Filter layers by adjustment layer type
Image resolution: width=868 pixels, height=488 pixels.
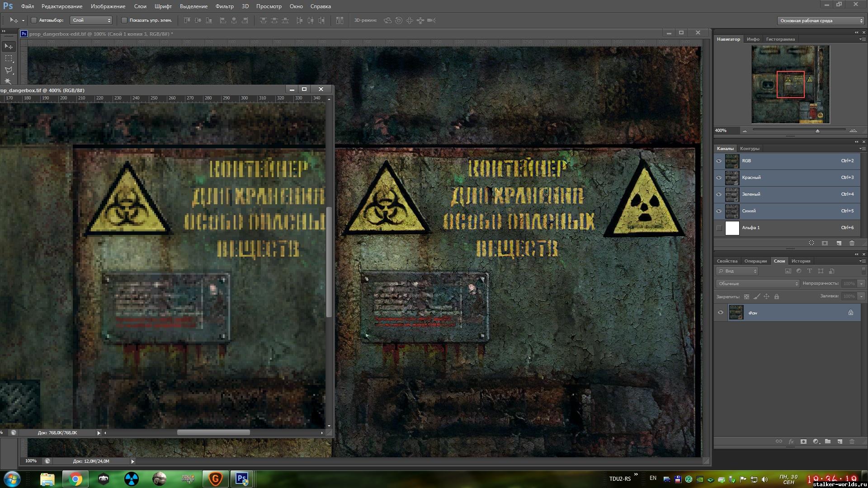(x=799, y=271)
